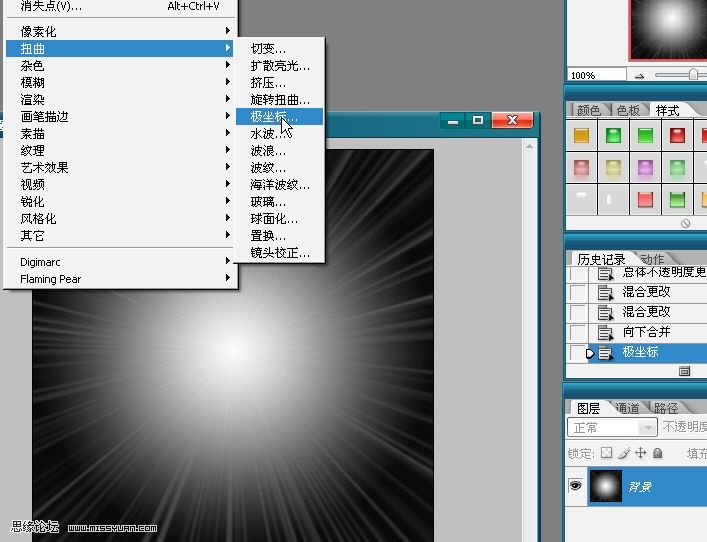Toggle lock all padlock icon
This screenshot has width=707, height=542.
(657, 453)
